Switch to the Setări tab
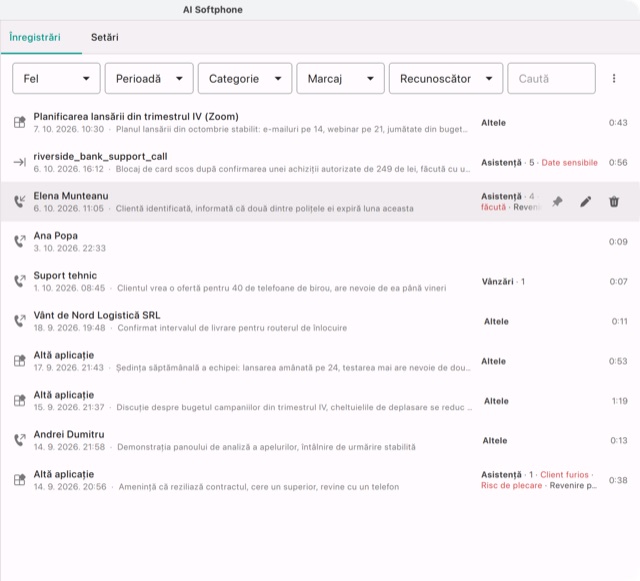 click(105, 37)
